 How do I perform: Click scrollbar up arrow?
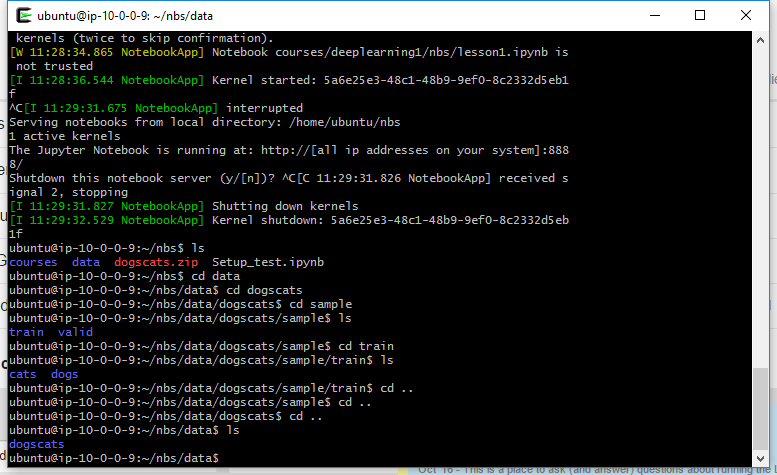pyautogui.click(x=760, y=41)
